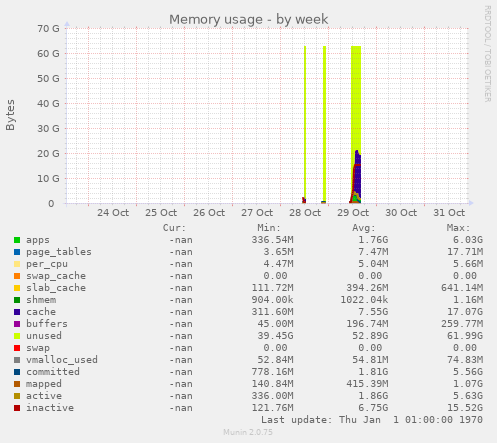
Task: Click the unused max value '61.99G'
Action: coord(465,336)
